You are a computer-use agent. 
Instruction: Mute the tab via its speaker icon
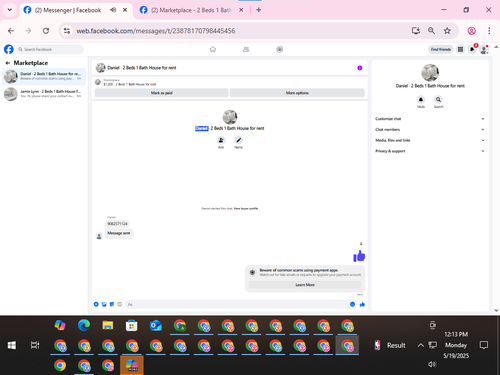click(113, 10)
